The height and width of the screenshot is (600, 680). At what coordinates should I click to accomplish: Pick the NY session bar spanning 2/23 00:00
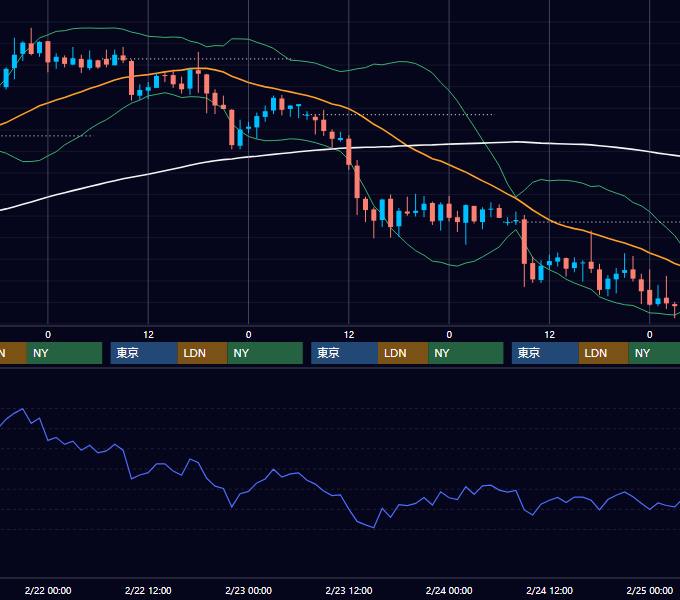[265, 353]
